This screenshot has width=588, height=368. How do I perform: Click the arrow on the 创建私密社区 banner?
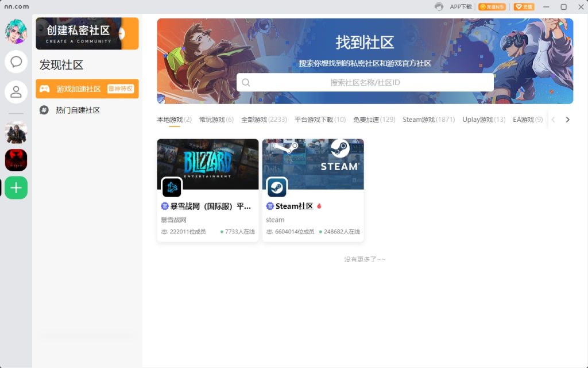pyautogui.click(x=122, y=33)
